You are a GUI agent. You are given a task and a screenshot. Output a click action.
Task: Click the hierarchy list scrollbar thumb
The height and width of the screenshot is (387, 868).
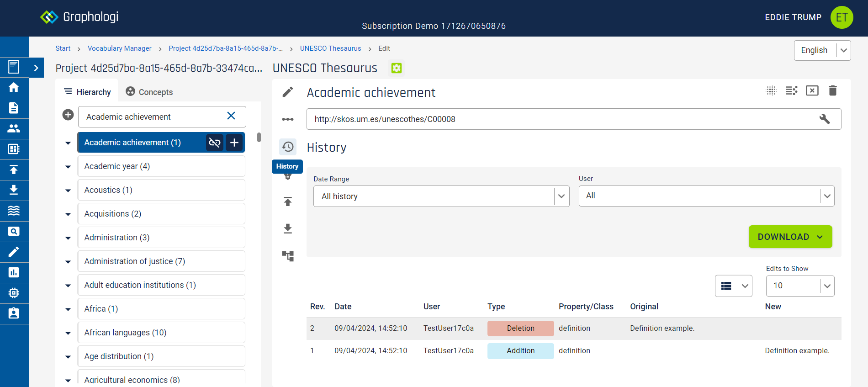259,137
